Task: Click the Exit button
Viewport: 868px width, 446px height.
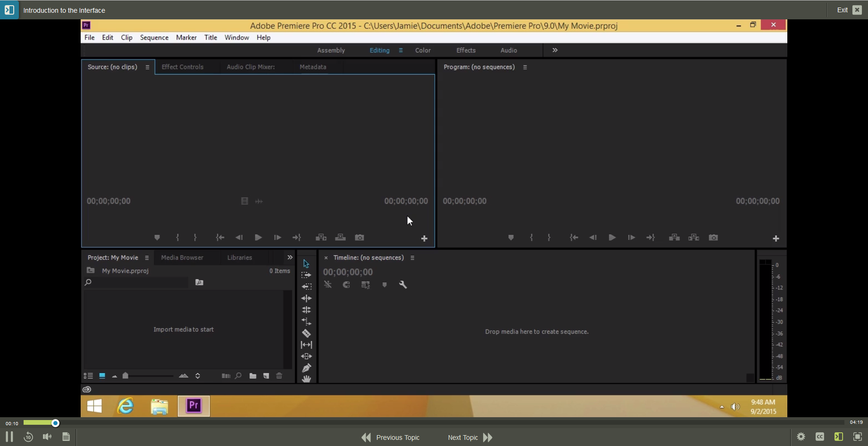Action: tap(849, 10)
